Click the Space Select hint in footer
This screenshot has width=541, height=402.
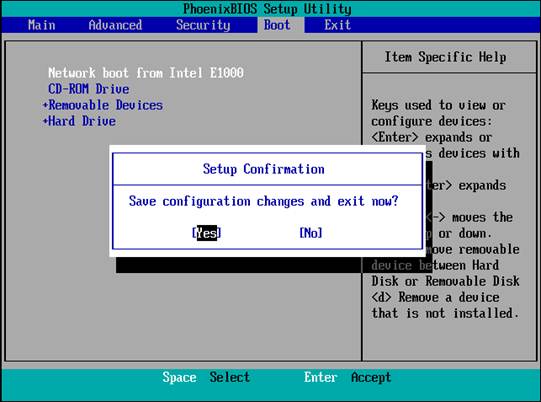point(206,377)
